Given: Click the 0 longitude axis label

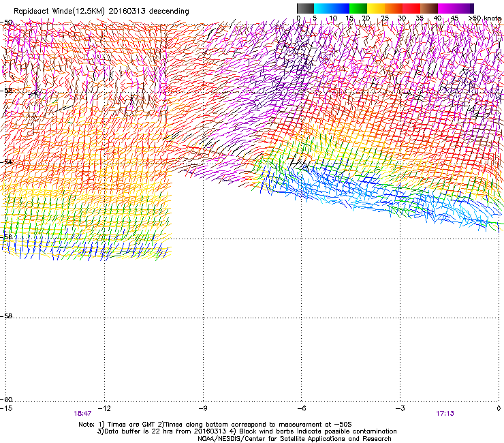Looking at the screenshot, I should tap(499, 408).
